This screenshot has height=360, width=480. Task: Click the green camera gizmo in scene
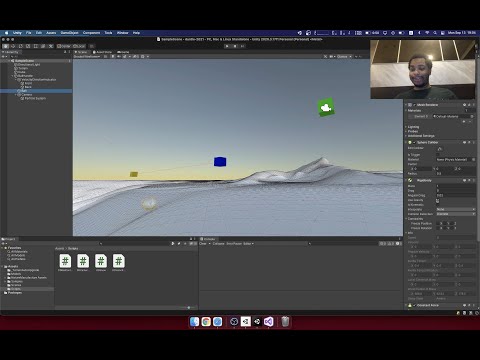pos(326,107)
